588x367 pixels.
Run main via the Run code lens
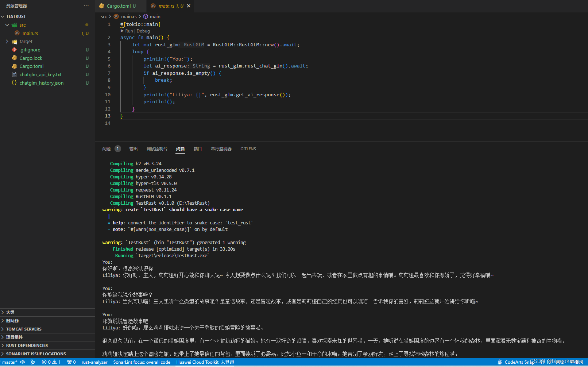(129, 31)
